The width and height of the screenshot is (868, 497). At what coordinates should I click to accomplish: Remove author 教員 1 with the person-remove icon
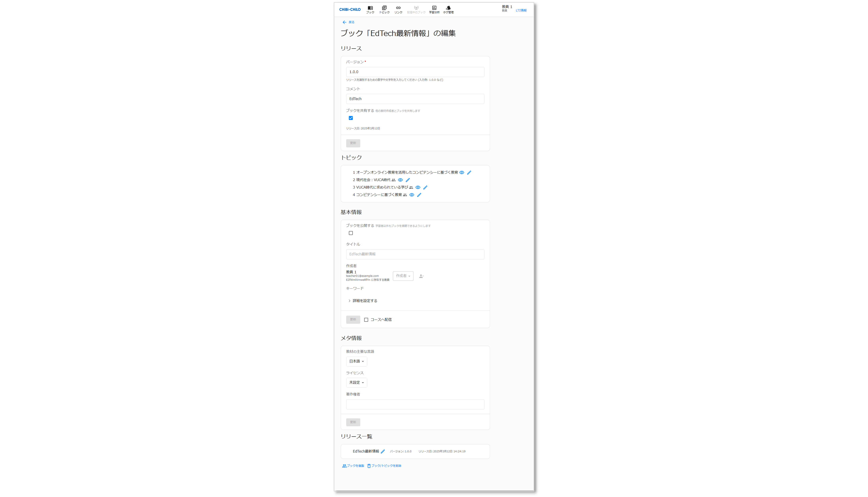click(x=422, y=276)
